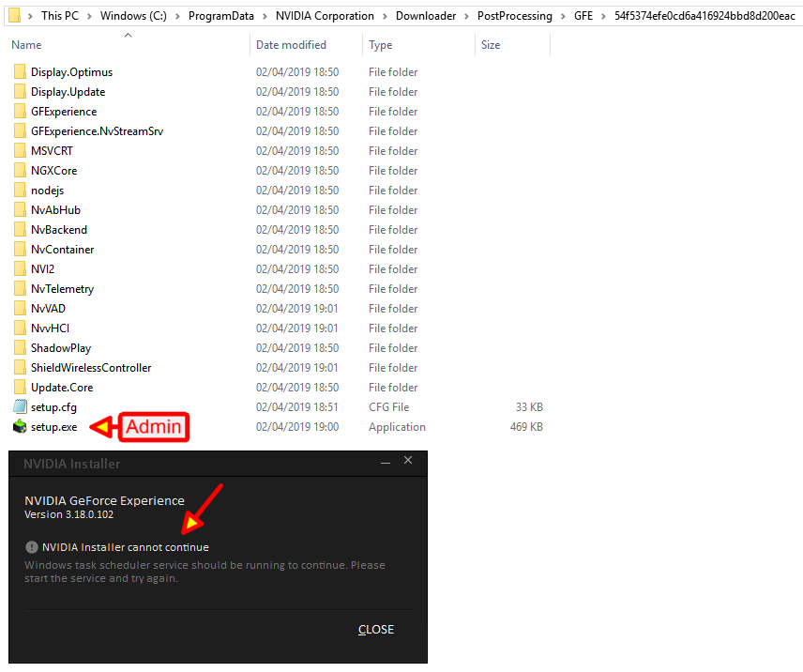Viewport: 803px width, 672px height.
Task: Click the ShieldWirelessController folder icon
Action: tap(20, 368)
